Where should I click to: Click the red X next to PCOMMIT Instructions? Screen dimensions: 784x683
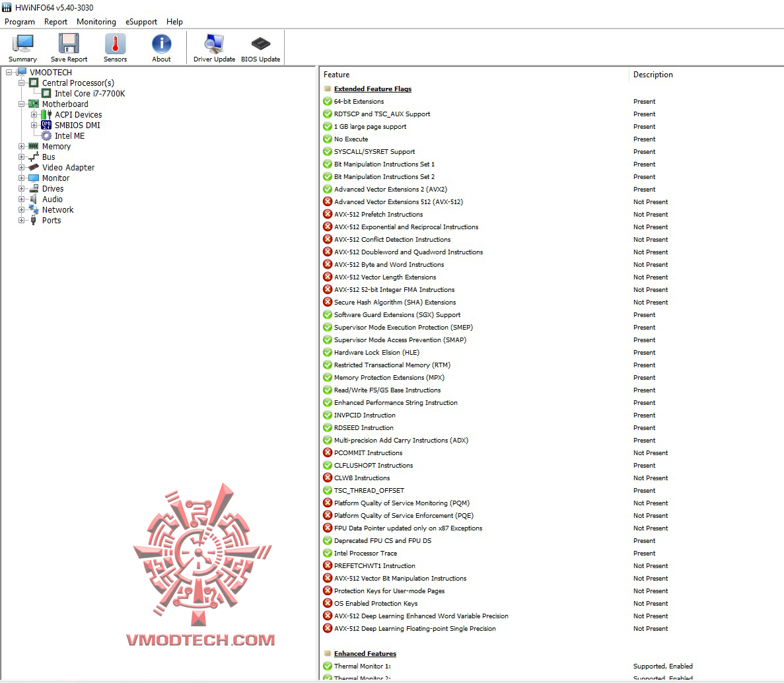click(328, 452)
